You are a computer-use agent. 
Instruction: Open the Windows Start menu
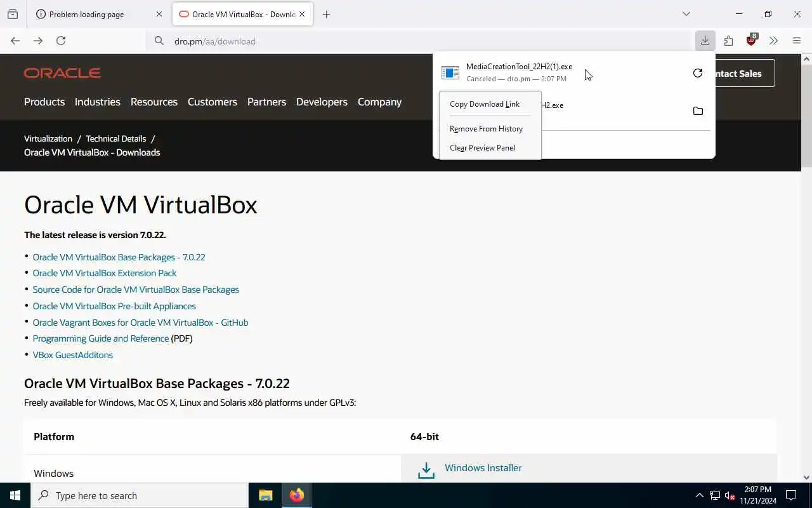(15, 495)
